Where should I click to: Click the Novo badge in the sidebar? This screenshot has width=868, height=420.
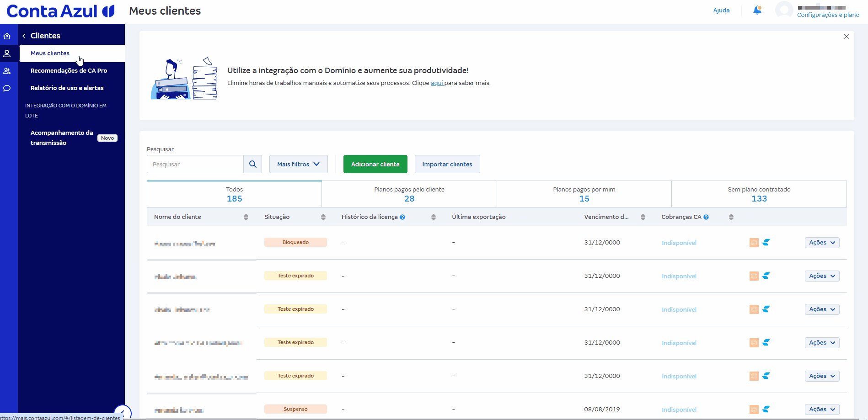[107, 138]
